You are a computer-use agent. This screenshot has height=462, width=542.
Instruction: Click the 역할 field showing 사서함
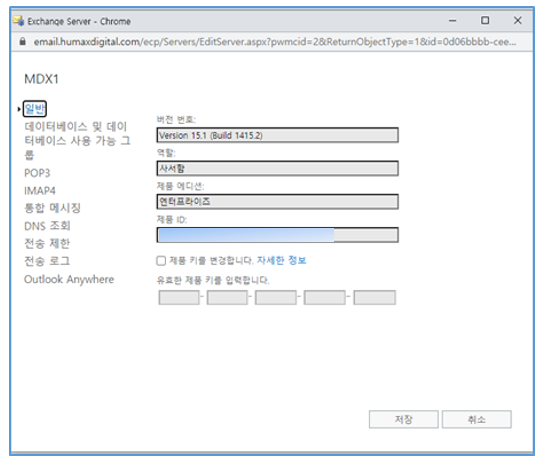point(278,168)
